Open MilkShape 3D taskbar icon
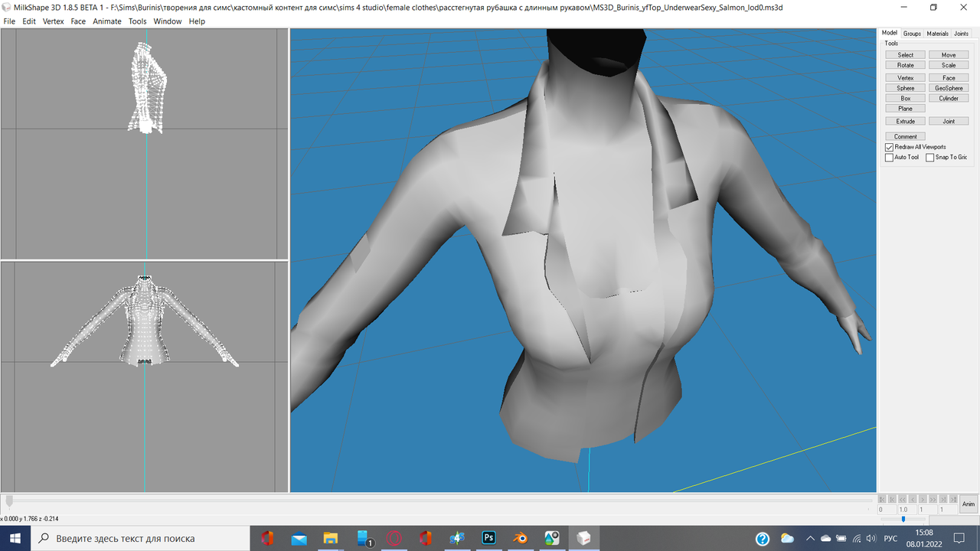The width and height of the screenshot is (980, 551). coord(584,539)
